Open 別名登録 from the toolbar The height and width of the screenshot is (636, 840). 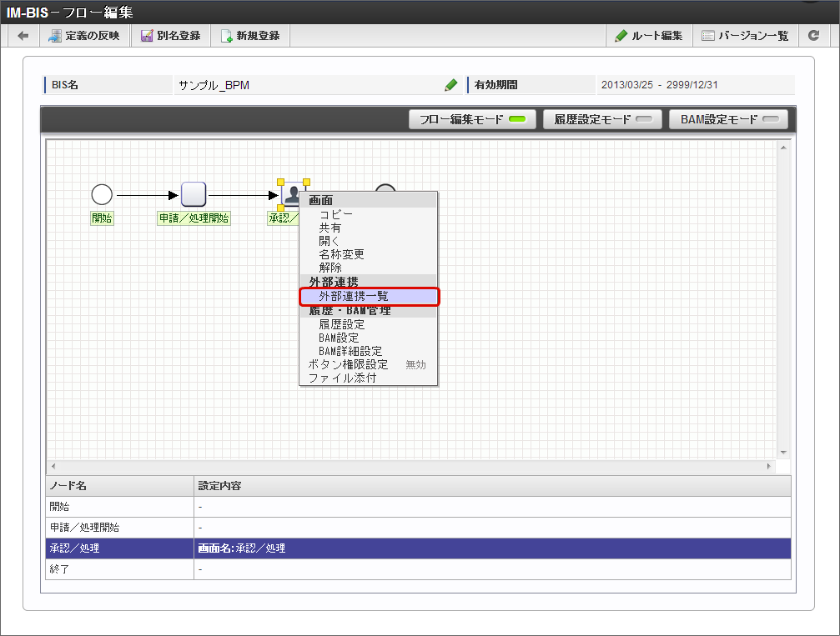point(171,36)
